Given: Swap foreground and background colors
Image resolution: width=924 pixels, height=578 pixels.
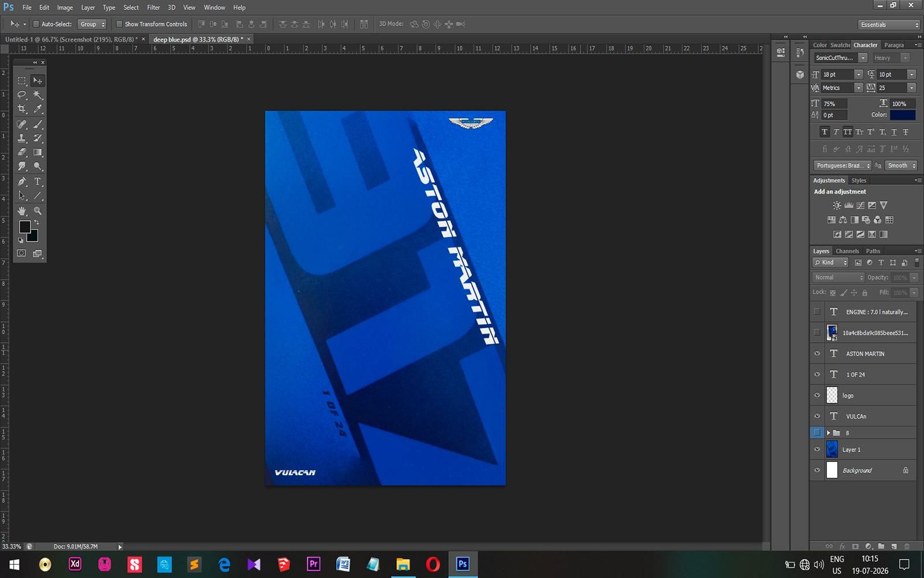Looking at the screenshot, I should (36, 223).
